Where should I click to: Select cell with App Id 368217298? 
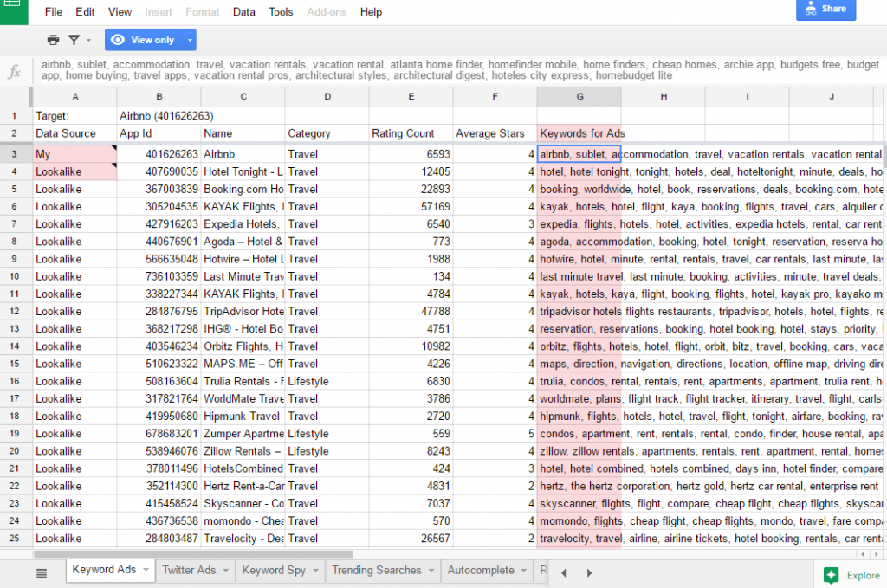coord(159,328)
